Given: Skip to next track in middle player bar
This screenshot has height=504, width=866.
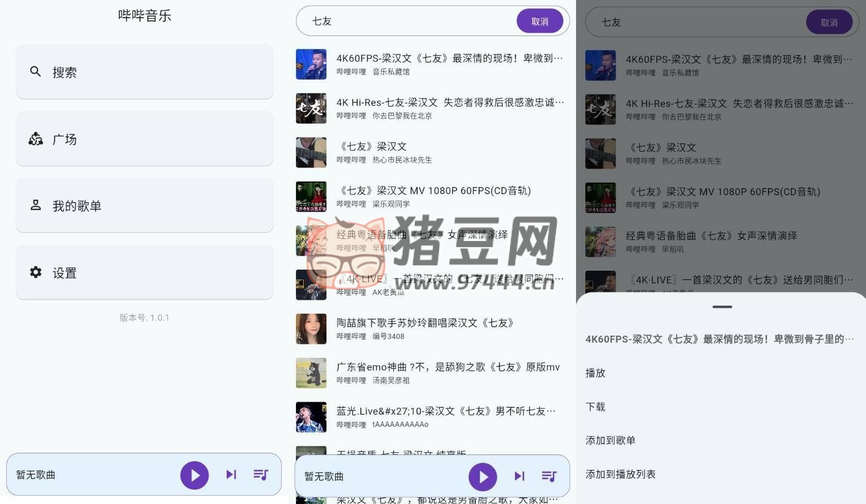Looking at the screenshot, I should [519, 476].
